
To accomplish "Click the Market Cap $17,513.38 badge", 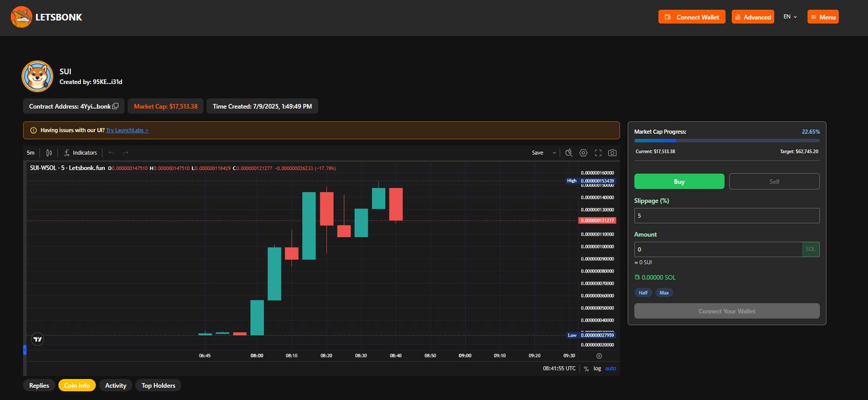I will pos(166,106).
